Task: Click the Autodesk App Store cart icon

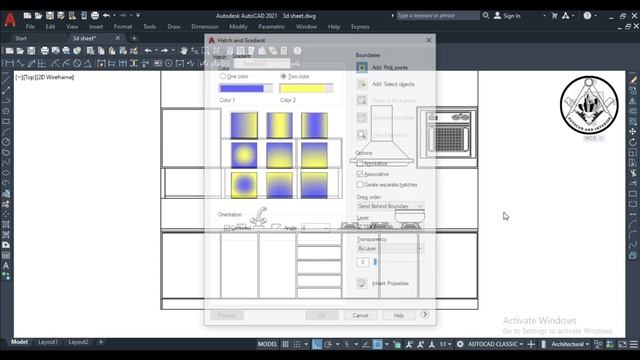Action: (x=554, y=16)
